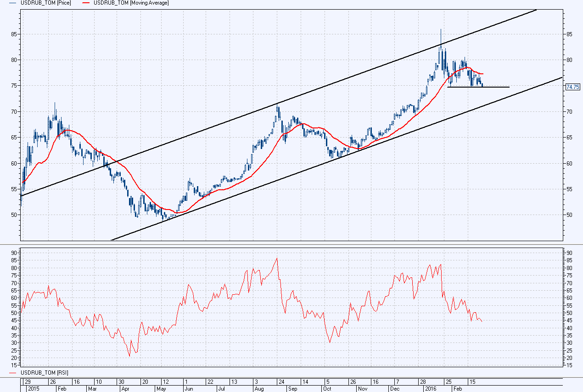Click the date tick labeled 7
The height and width of the screenshot is (392, 583).
pyautogui.click(x=397, y=381)
